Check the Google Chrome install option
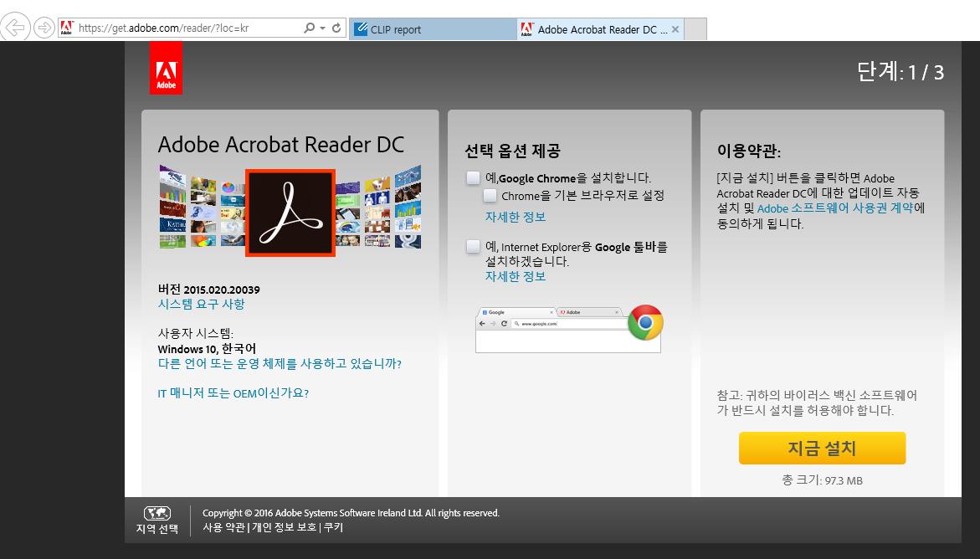 coord(473,177)
